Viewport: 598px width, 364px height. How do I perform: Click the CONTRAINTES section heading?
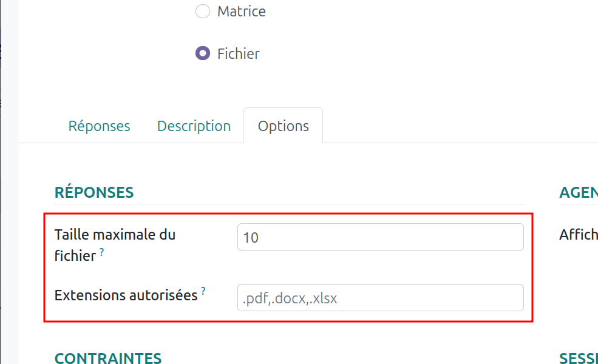108,357
